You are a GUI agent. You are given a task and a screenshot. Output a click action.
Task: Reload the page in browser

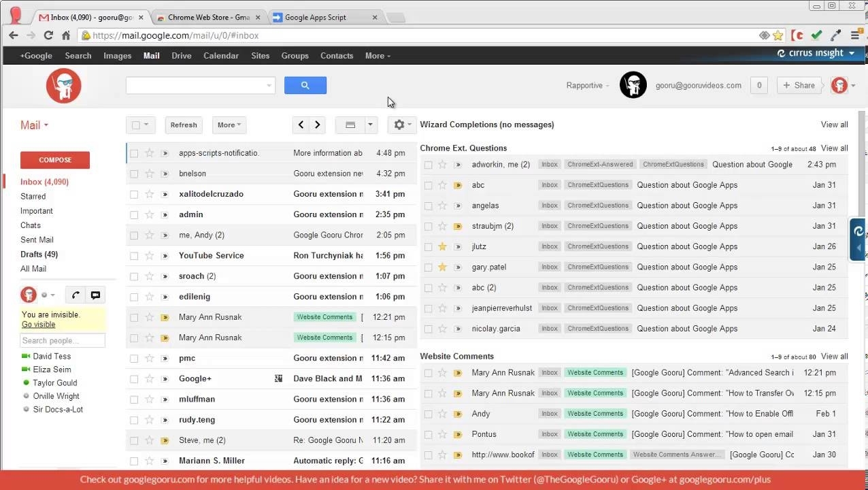[x=48, y=35]
